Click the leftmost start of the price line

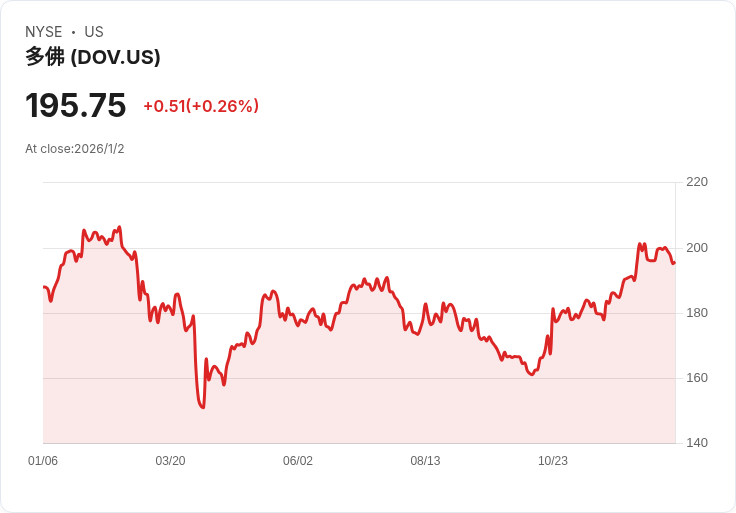(44, 287)
